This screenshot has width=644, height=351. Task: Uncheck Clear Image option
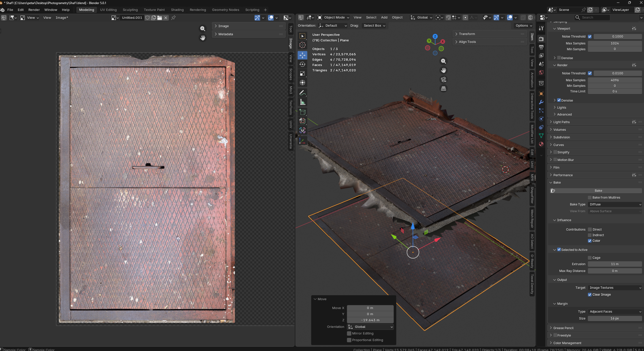coord(590,295)
